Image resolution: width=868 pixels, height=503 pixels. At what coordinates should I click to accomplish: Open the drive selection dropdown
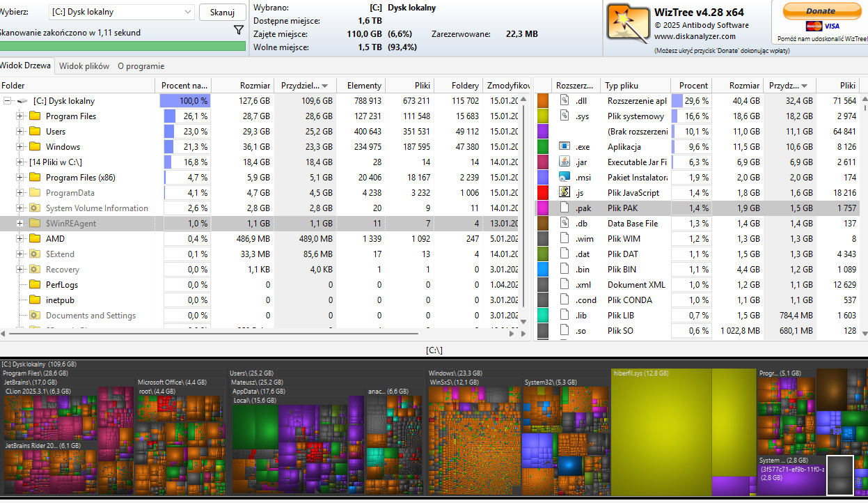pos(188,12)
